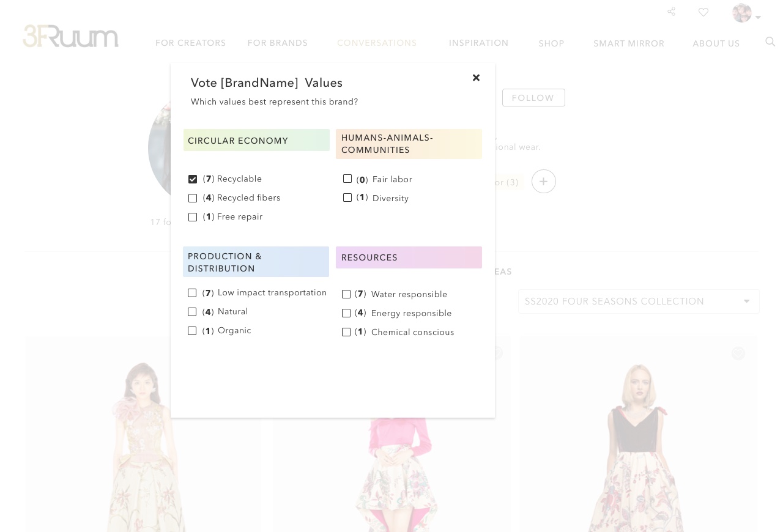This screenshot has height=532, width=783.
Task: Close the Vote Values dialog
Action: [476, 78]
